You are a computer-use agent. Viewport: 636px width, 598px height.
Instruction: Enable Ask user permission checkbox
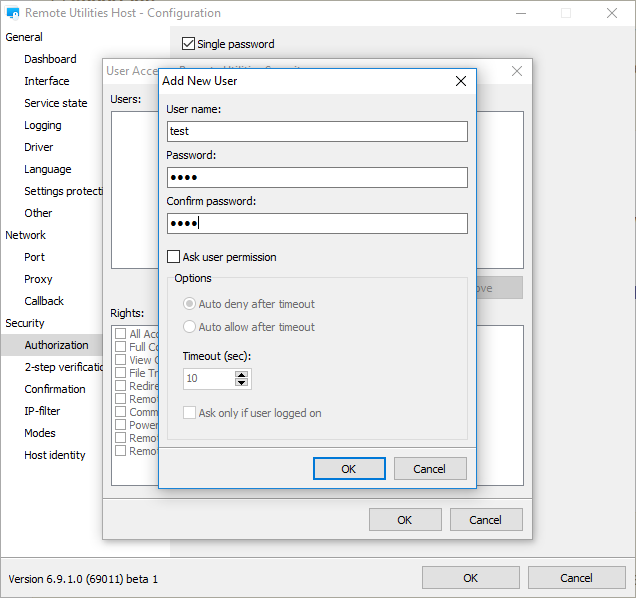pos(174,257)
